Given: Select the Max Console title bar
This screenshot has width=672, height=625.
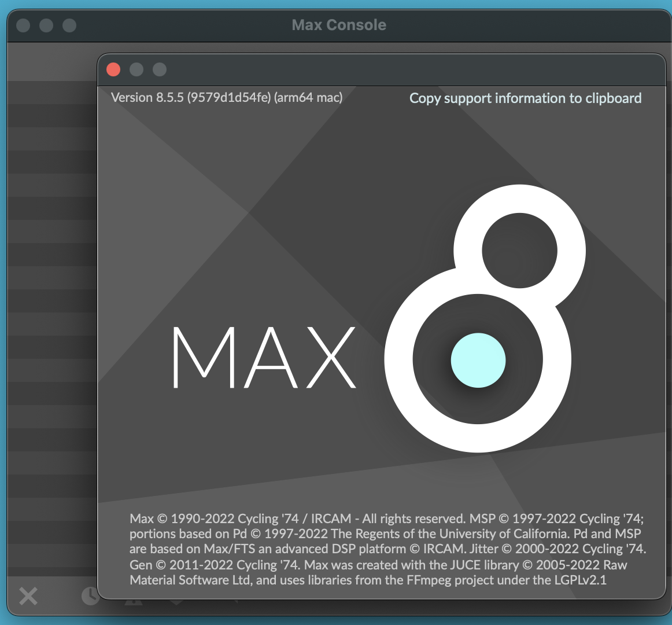Looking at the screenshot, I should click(338, 25).
